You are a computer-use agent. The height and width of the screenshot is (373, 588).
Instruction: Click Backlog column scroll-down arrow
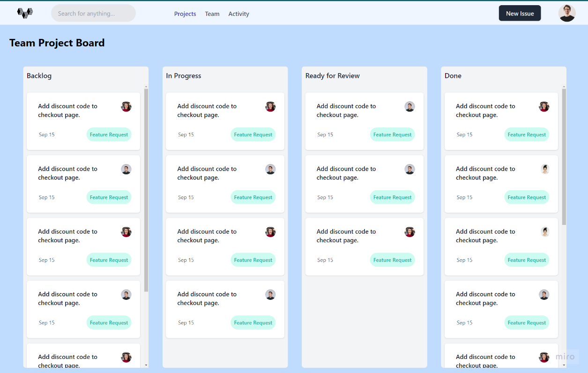(146, 365)
